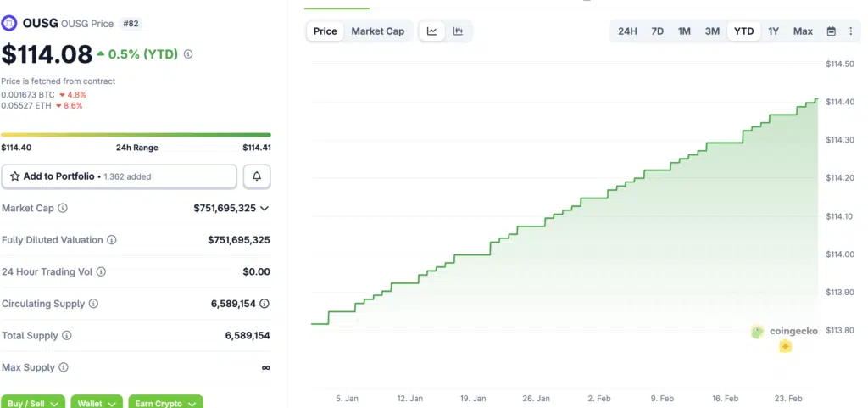Switch to candlestick chart icon
This screenshot has width=868, height=408.
coord(459,31)
